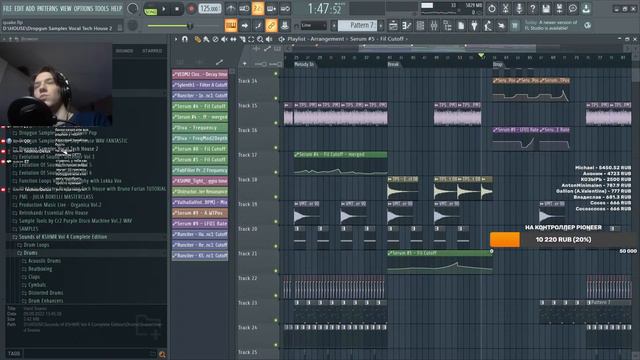Image resolution: width=640 pixels, height=360 pixels.
Task: Open the PATTERNS menu
Action: pos(47,8)
